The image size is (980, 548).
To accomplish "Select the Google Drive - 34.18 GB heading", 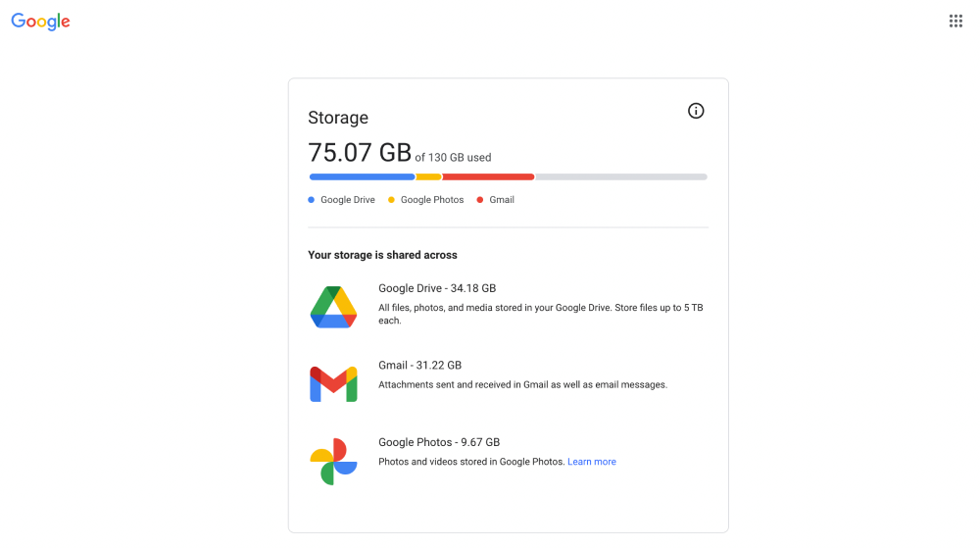I will point(437,288).
